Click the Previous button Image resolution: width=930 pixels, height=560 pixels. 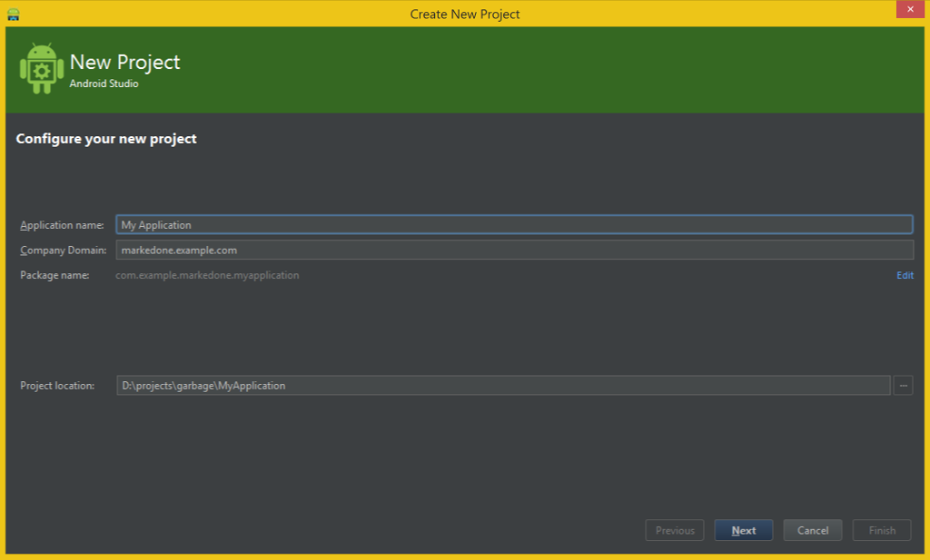[x=675, y=530]
